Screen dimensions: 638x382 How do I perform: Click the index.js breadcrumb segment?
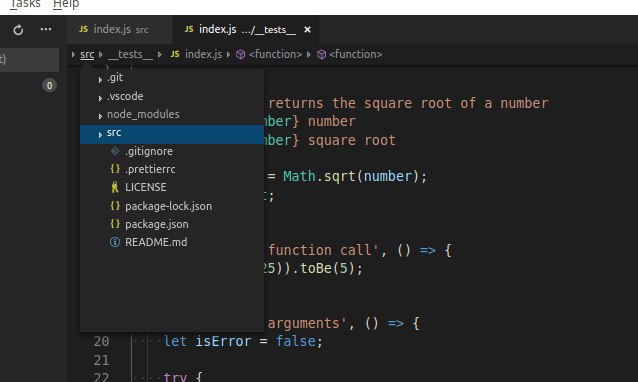coord(203,54)
